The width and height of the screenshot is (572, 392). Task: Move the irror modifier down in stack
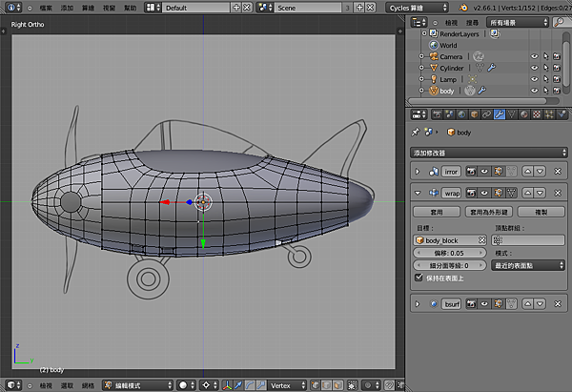coord(541,171)
